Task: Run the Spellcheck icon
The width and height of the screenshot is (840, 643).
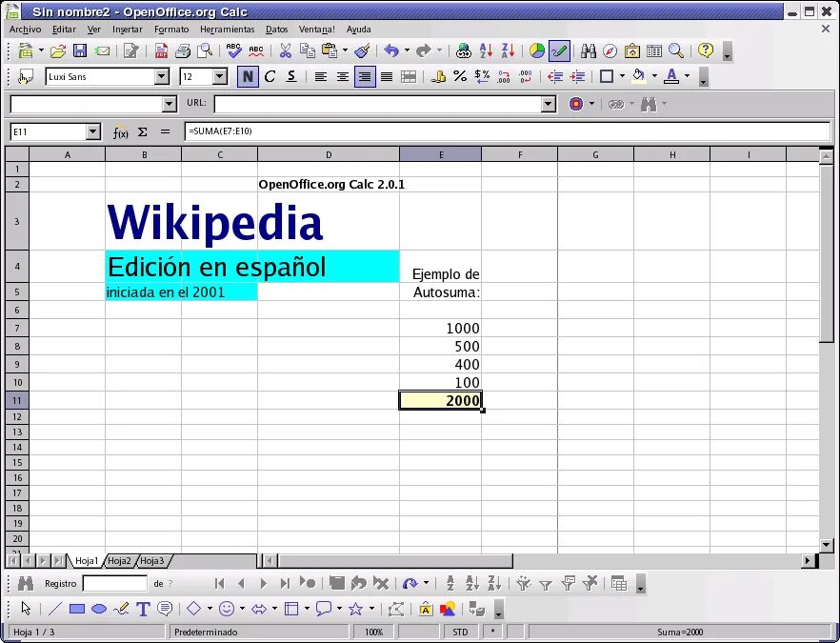Action: pos(234,50)
